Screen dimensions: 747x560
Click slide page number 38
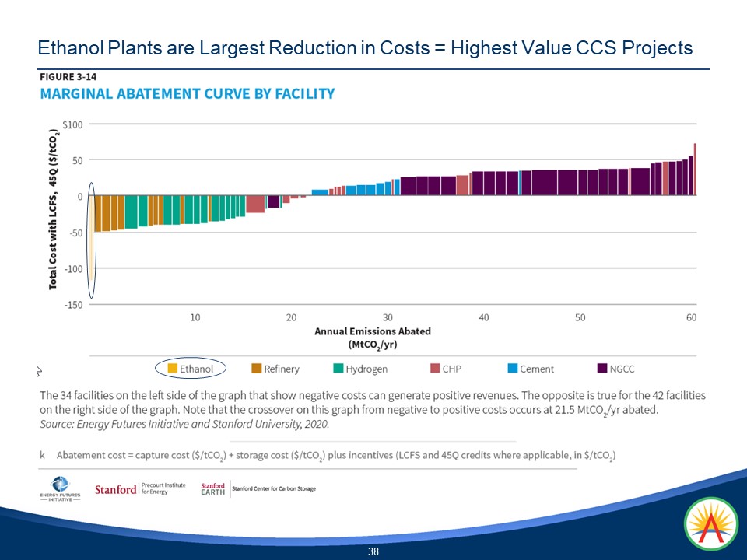(373, 551)
